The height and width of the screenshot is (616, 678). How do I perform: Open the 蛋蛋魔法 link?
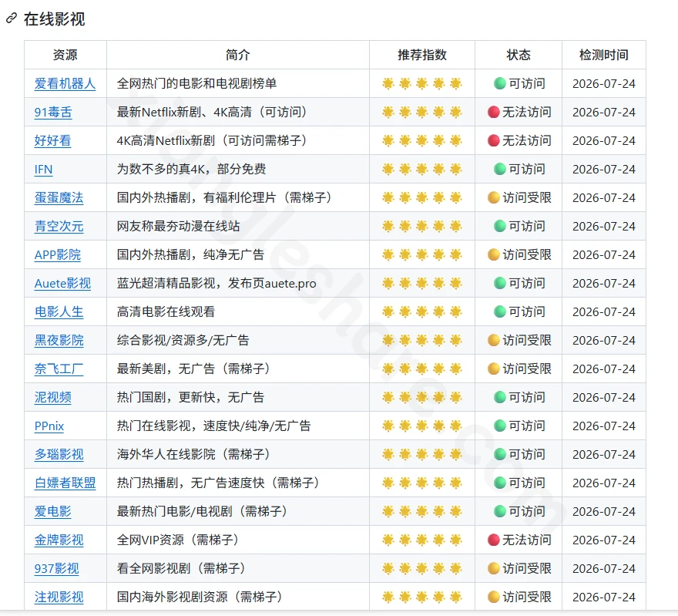(59, 197)
